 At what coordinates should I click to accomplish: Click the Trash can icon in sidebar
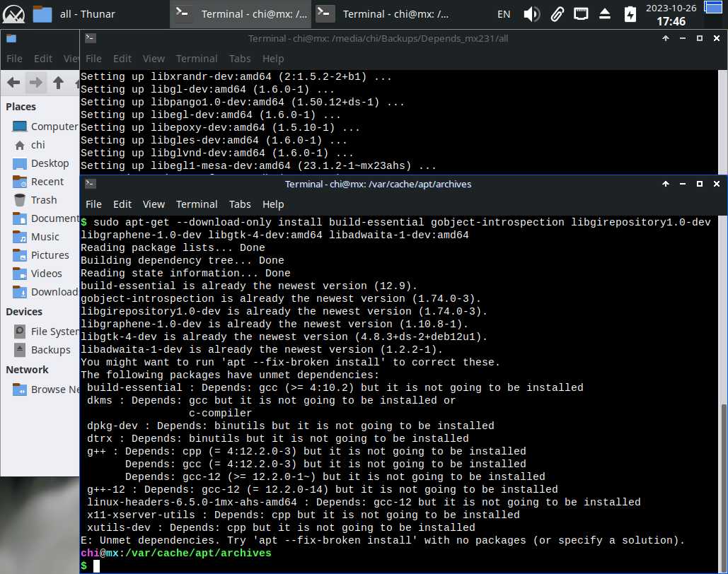20,200
